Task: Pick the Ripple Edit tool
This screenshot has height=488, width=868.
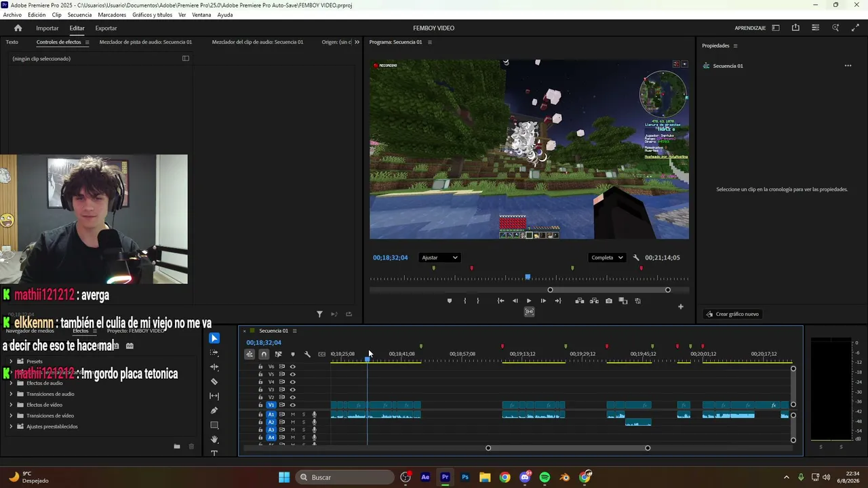Action: pos(214,367)
